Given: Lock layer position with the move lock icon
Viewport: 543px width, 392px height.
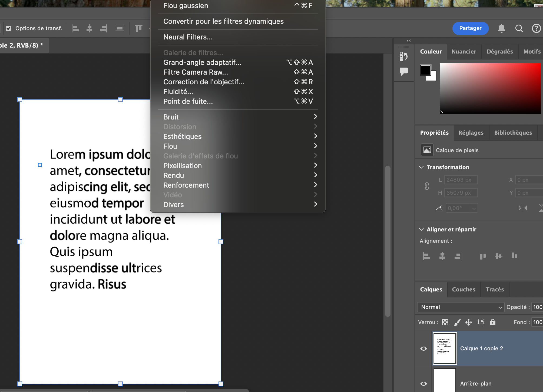Looking at the screenshot, I should pyautogui.click(x=469, y=322).
